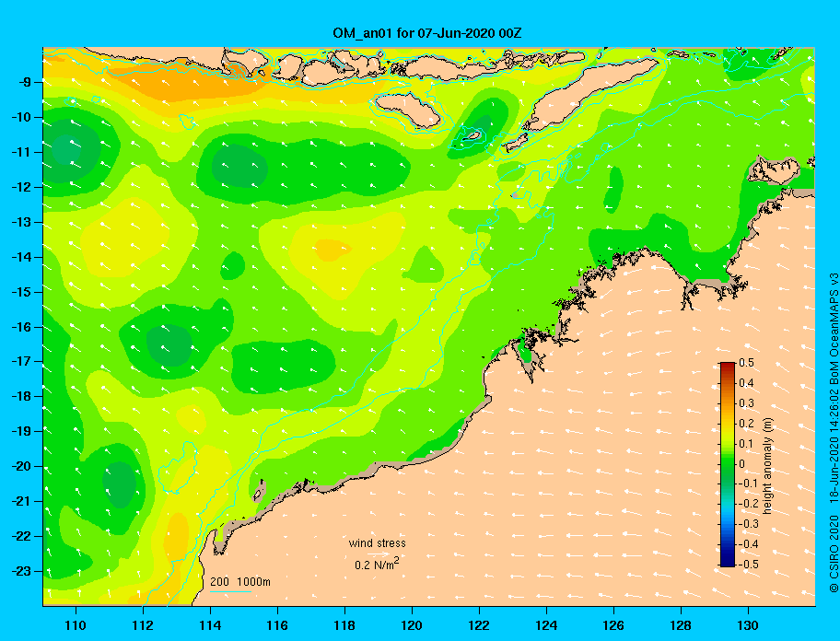
Task: Click the longitude label 116
Action: coord(277,625)
